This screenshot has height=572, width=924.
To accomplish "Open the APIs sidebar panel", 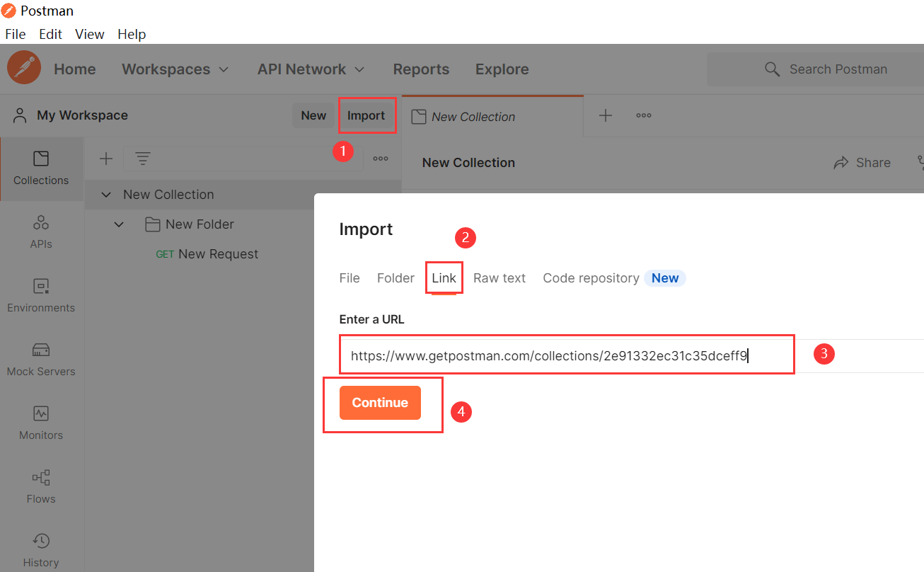I will (x=41, y=232).
